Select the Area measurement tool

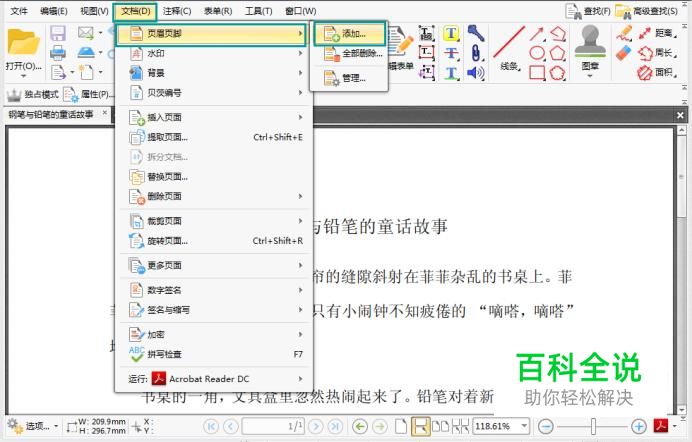tap(658, 73)
